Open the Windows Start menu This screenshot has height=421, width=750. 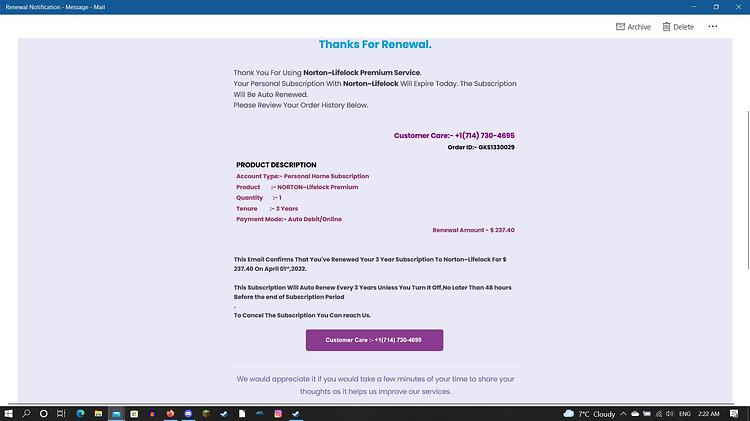tap(8, 413)
